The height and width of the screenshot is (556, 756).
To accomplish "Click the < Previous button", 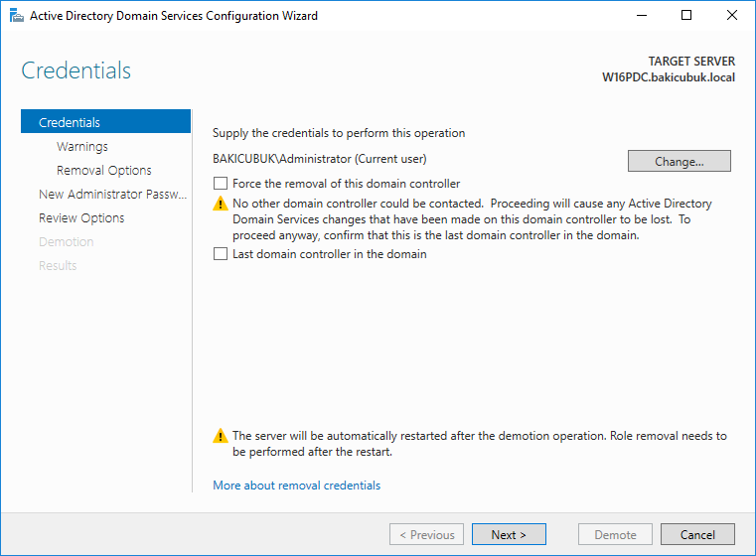I will (x=427, y=534).
